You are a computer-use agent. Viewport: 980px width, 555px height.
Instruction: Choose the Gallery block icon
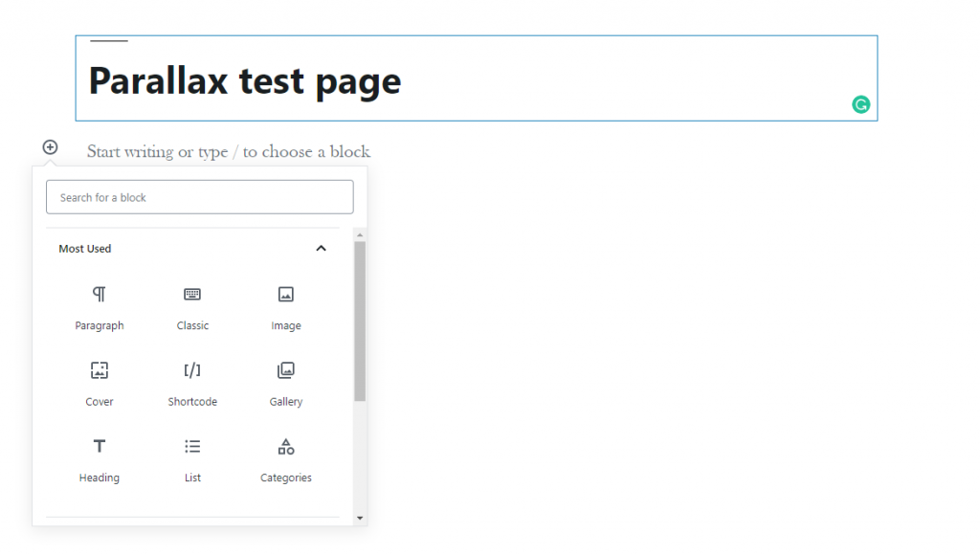click(x=285, y=370)
